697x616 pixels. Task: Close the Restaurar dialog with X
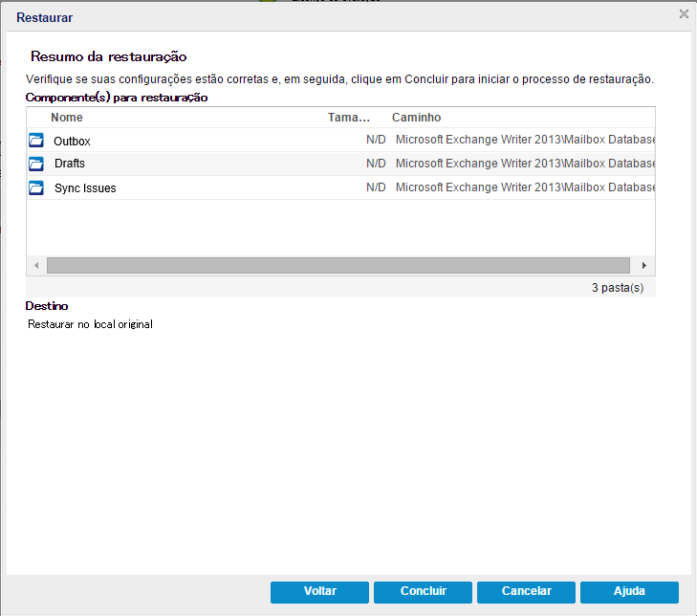click(684, 14)
